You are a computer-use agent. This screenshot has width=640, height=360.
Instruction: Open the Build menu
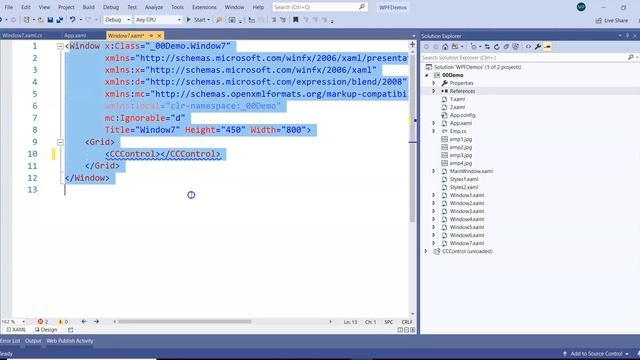(x=88, y=7)
